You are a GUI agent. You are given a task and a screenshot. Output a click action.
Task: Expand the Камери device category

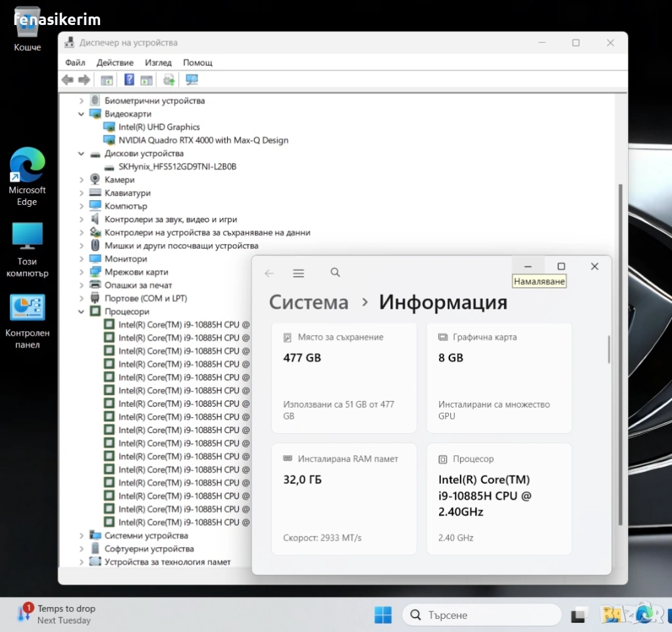click(82, 180)
